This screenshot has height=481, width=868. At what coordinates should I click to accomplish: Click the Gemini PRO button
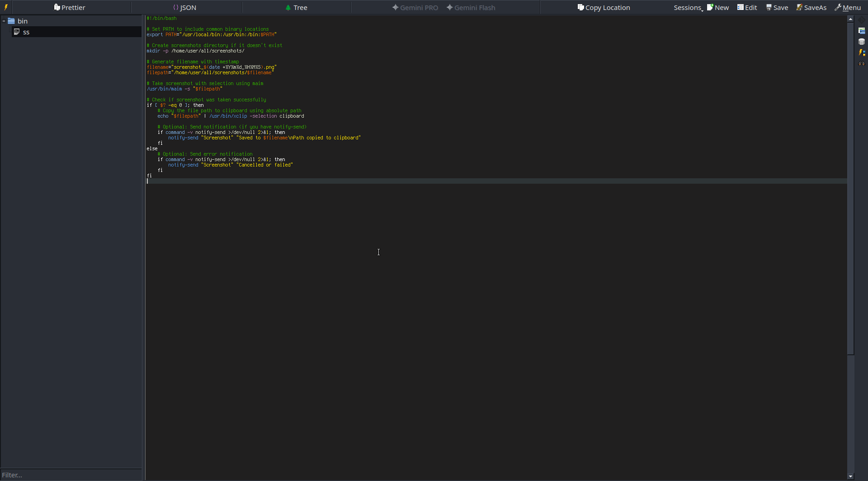[x=415, y=7]
